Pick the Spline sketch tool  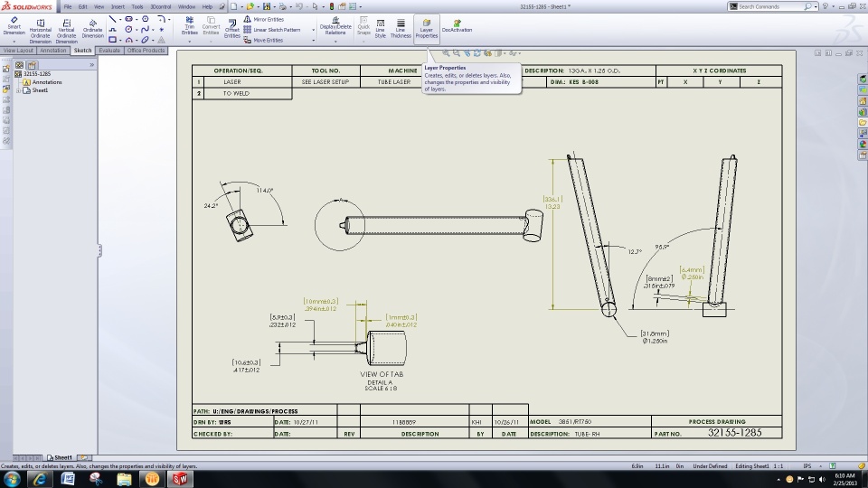145,29
